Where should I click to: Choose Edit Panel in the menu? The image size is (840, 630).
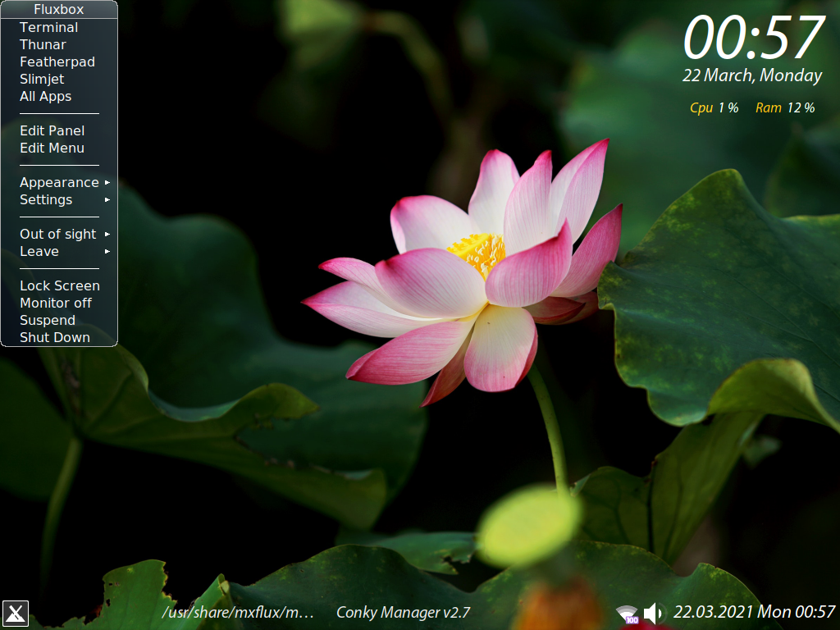pyautogui.click(x=59, y=130)
